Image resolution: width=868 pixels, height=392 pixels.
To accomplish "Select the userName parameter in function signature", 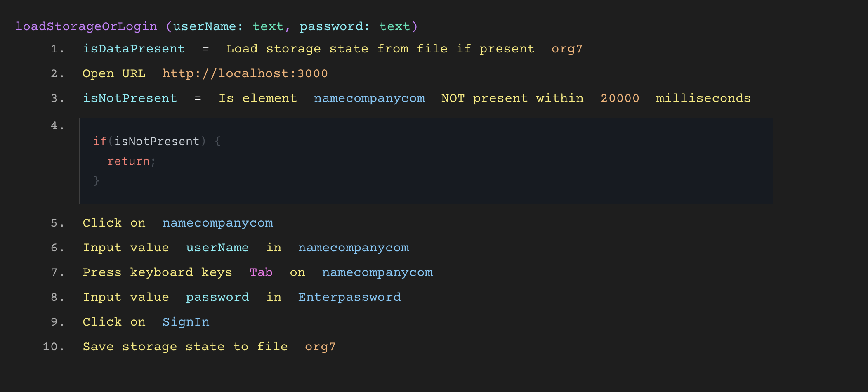I will point(204,26).
